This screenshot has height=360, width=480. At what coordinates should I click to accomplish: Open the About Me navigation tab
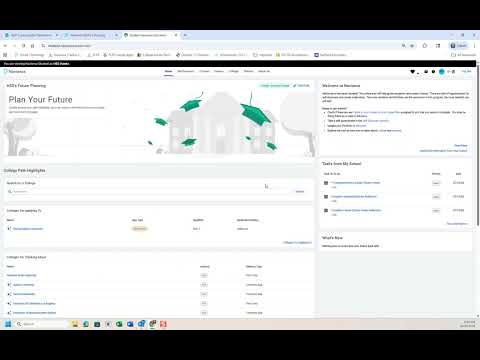(x=264, y=71)
